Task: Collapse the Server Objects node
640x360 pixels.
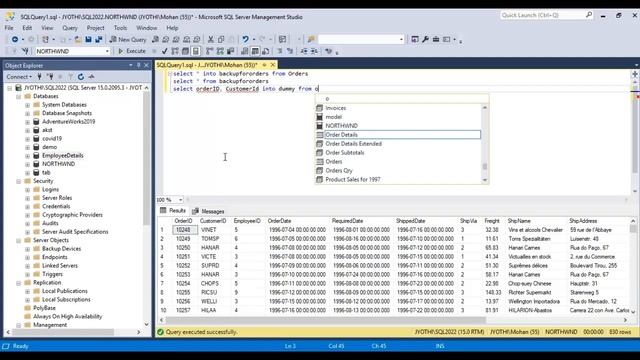Action: pos(19,240)
